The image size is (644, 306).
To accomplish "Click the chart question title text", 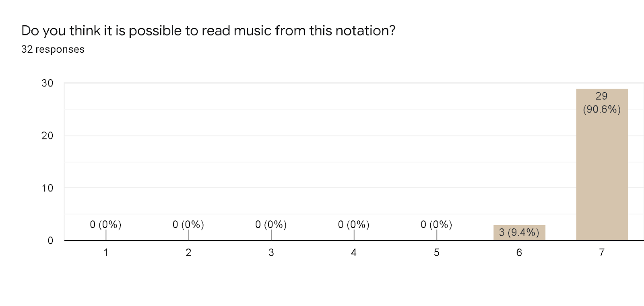I will click(x=208, y=31).
